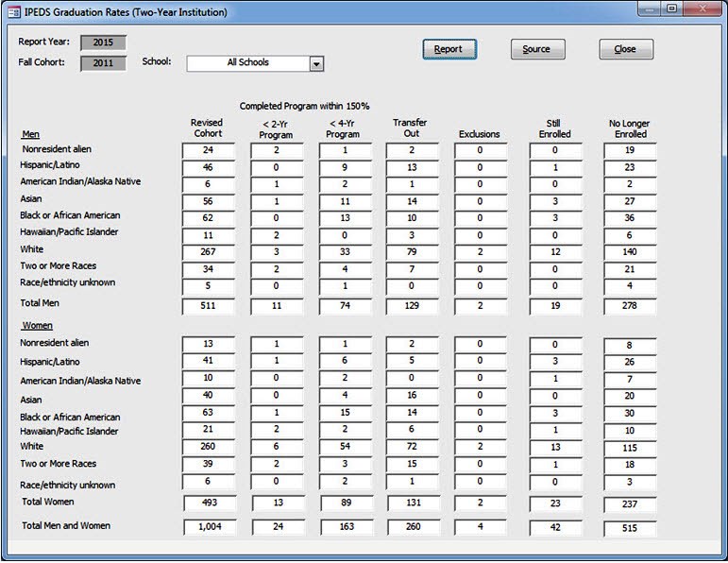This screenshot has height=563, width=728.
Task: Open the Source button
Action: click(537, 49)
